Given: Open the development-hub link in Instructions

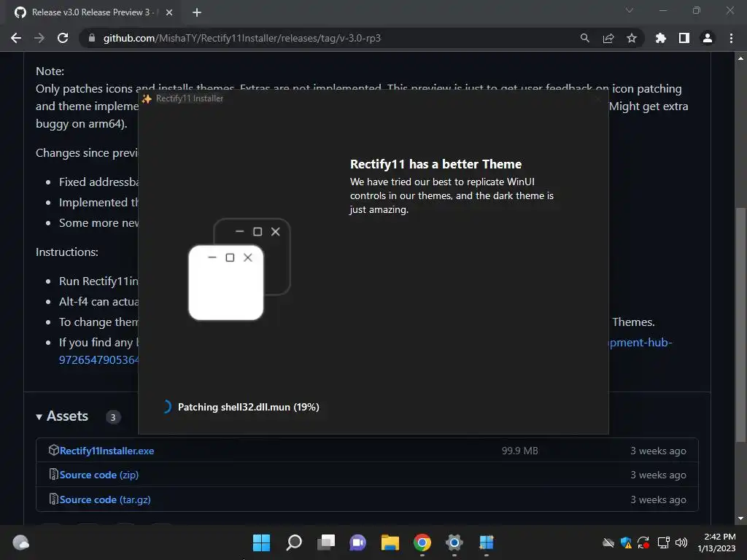Looking at the screenshot, I should [640, 343].
